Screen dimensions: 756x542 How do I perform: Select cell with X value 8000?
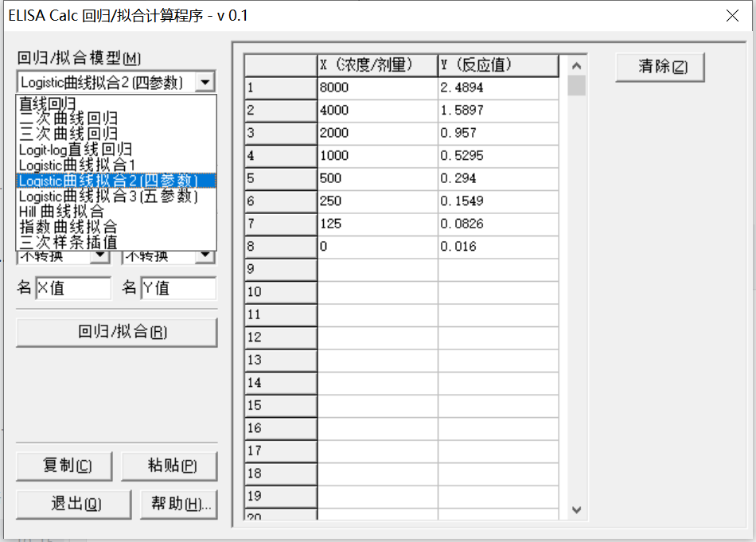point(377,88)
